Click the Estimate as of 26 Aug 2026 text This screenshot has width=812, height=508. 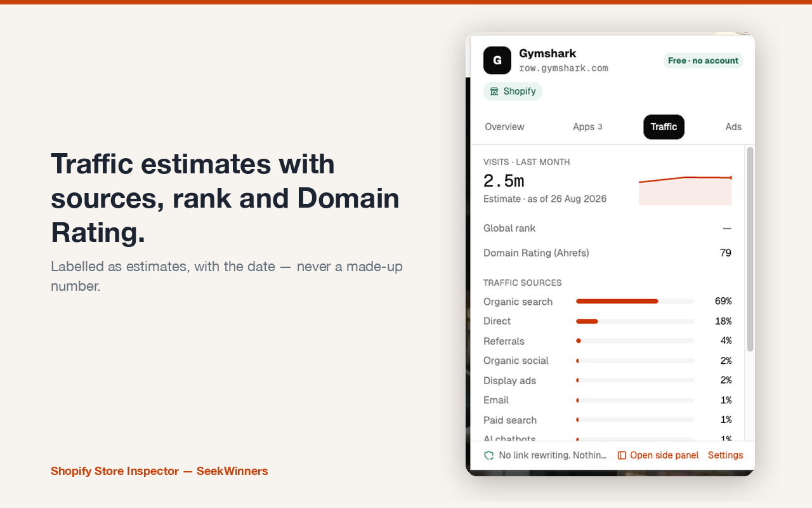(x=545, y=199)
